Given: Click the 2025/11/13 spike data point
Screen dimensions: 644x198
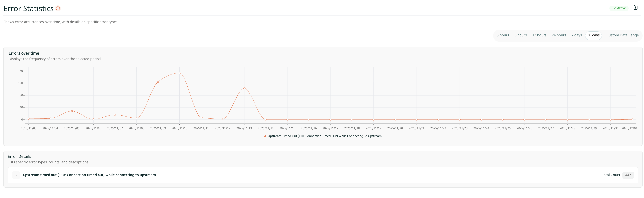Looking at the screenshot, I should tap(244, 88).
